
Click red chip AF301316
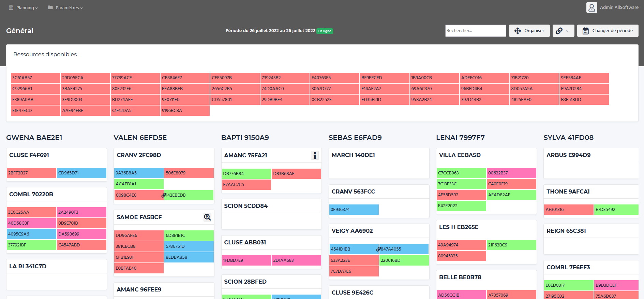coord(569,210)
